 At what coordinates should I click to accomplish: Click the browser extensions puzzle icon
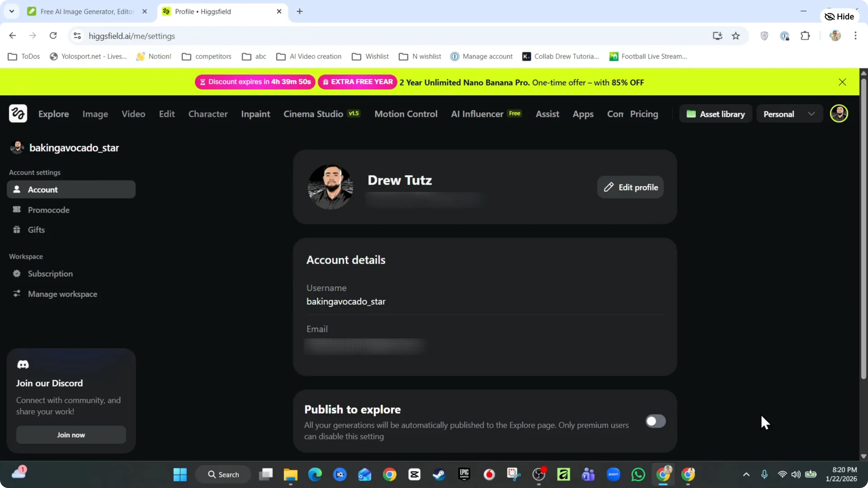pos(806,36)
